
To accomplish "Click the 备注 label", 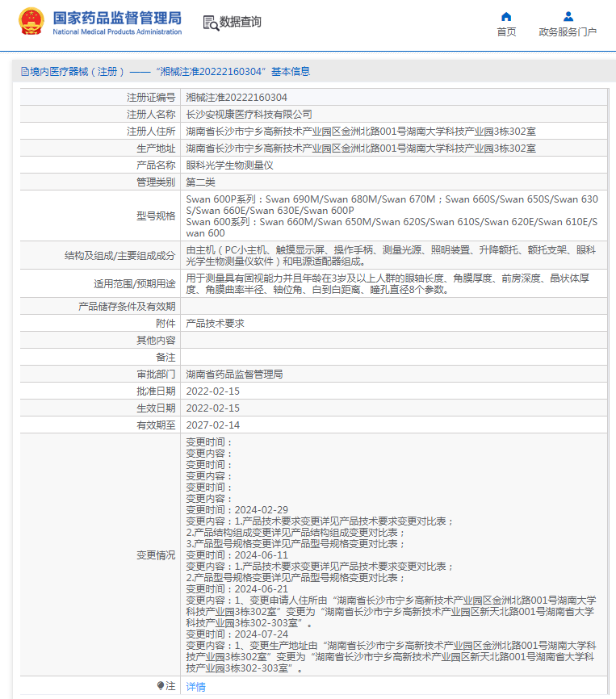I will click(166, 357).
